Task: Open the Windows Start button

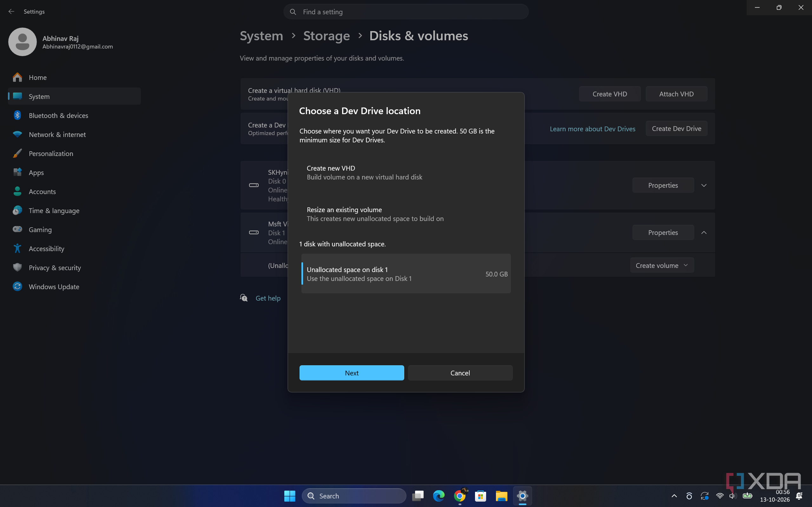Action: pos(290,496)
